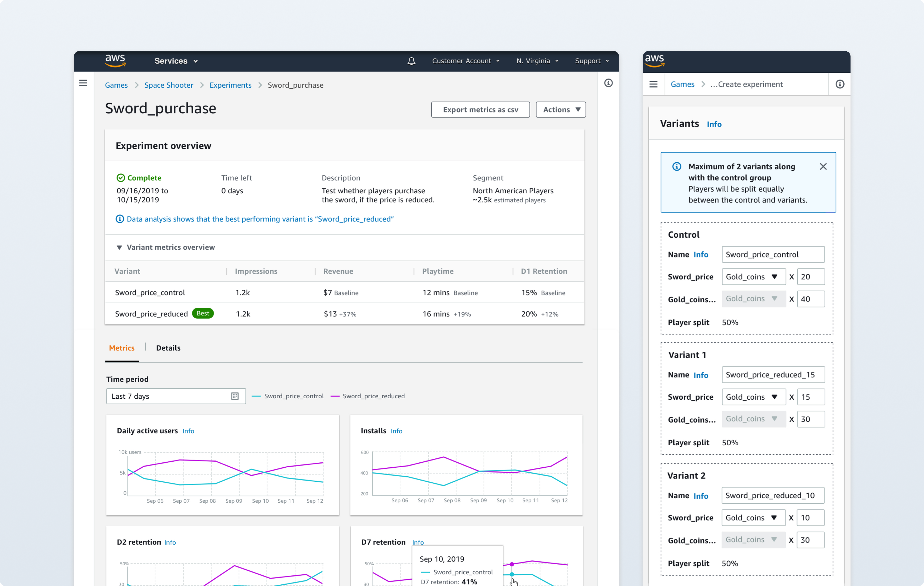
Task: Click info icon beside data analysis message
Action: (x=120, y=219)
